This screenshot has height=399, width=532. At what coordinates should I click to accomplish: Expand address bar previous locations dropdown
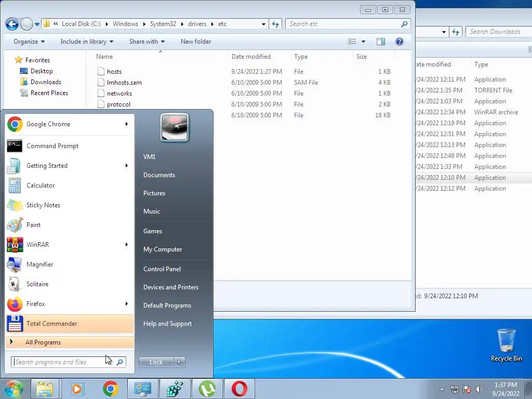(263, 24)
